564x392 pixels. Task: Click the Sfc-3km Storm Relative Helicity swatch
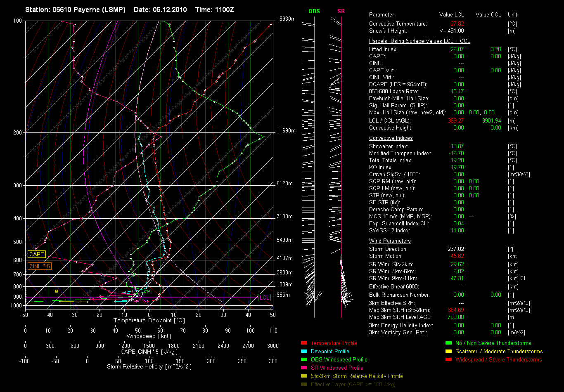[304, 376]
